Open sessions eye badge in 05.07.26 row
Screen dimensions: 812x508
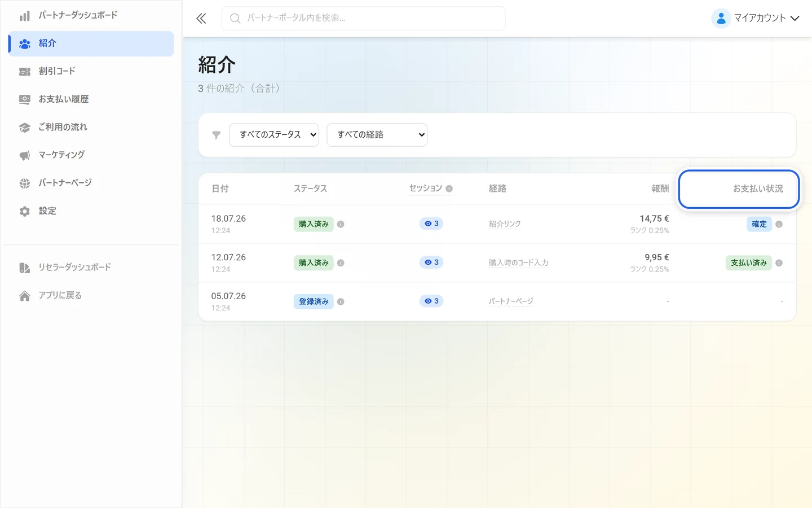pyautogui.click(x=431, y=301)
